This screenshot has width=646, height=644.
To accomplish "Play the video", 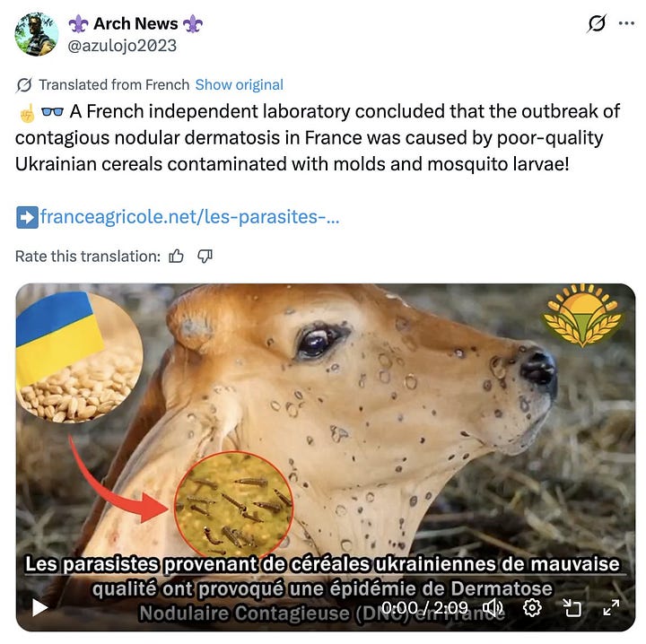I will 39,608.
